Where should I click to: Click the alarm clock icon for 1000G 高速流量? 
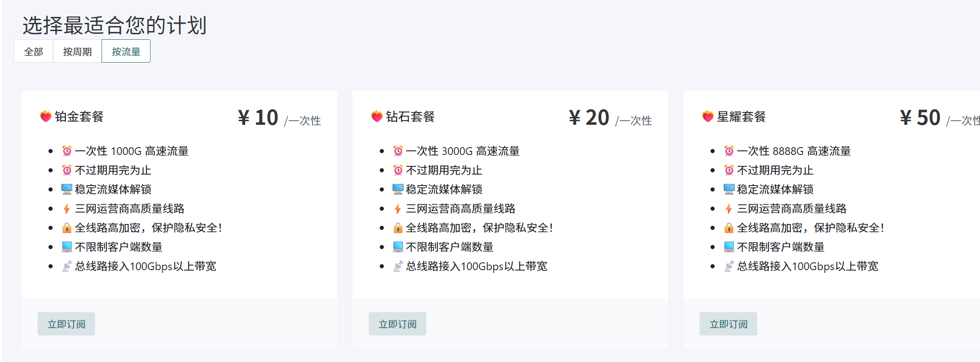point(67,151)
